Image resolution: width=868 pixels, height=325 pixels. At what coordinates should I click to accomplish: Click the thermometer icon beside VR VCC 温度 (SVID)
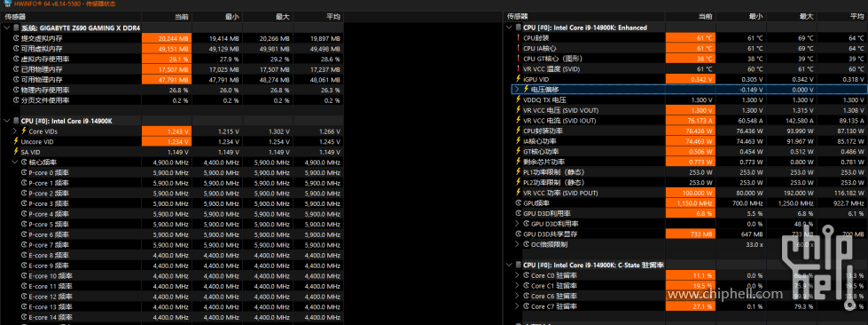tap(518, 68)
